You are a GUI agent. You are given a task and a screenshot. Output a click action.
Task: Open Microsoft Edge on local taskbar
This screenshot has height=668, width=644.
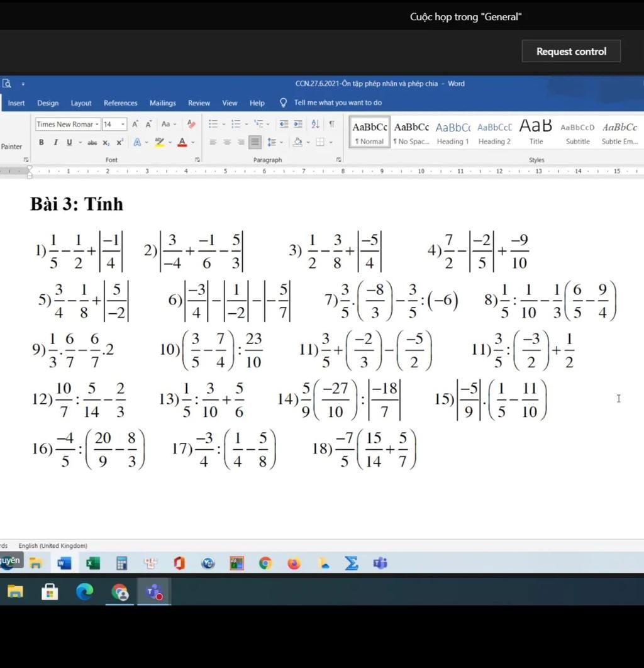(84, 592)
